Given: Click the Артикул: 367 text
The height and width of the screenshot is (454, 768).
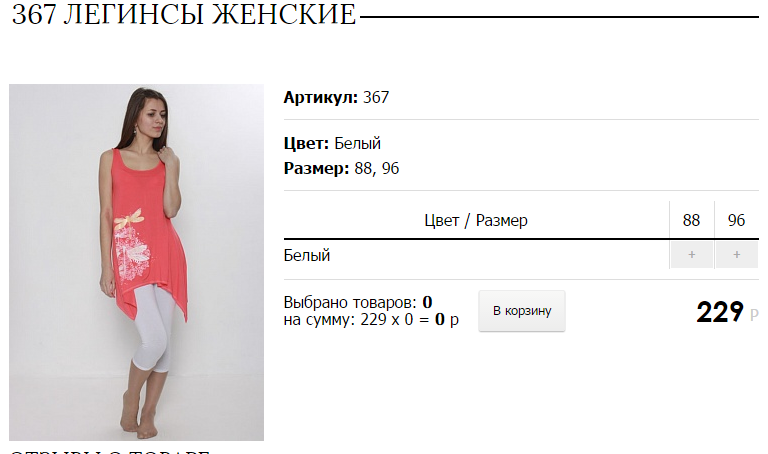Looking at the screenshot, I should [x=336, y=97].
